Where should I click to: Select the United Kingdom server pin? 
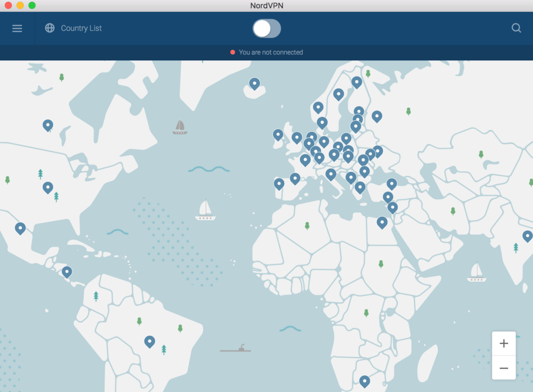point(297,138)
